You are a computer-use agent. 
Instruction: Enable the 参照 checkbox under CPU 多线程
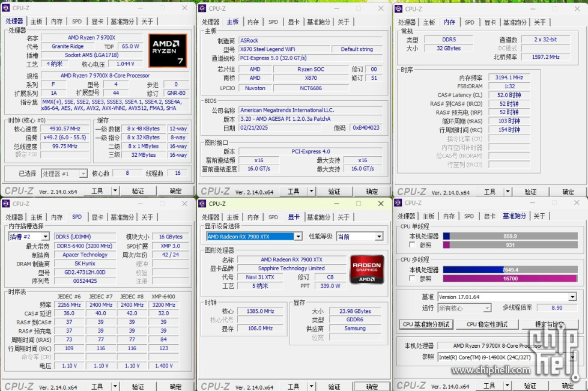pos(412,279)
